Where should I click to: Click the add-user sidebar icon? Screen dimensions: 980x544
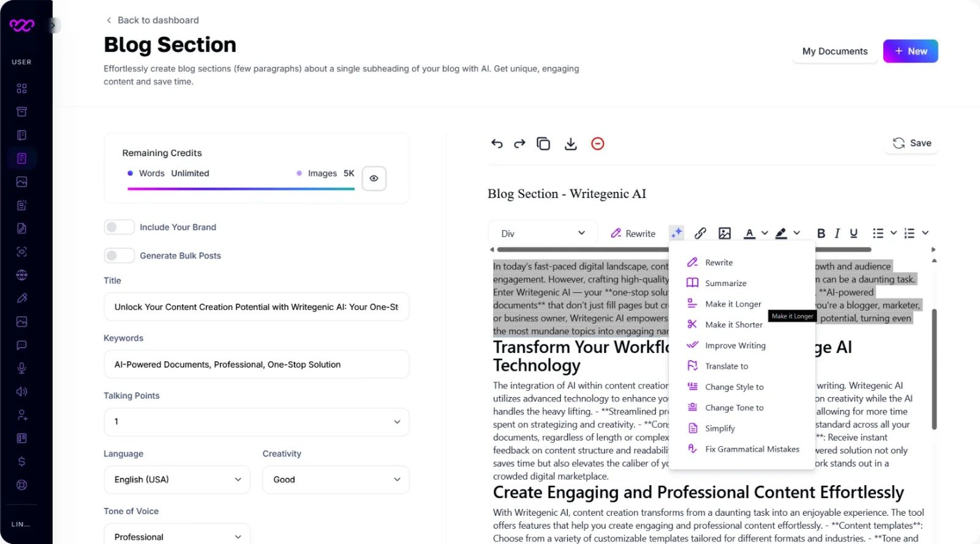click(21, 415)
